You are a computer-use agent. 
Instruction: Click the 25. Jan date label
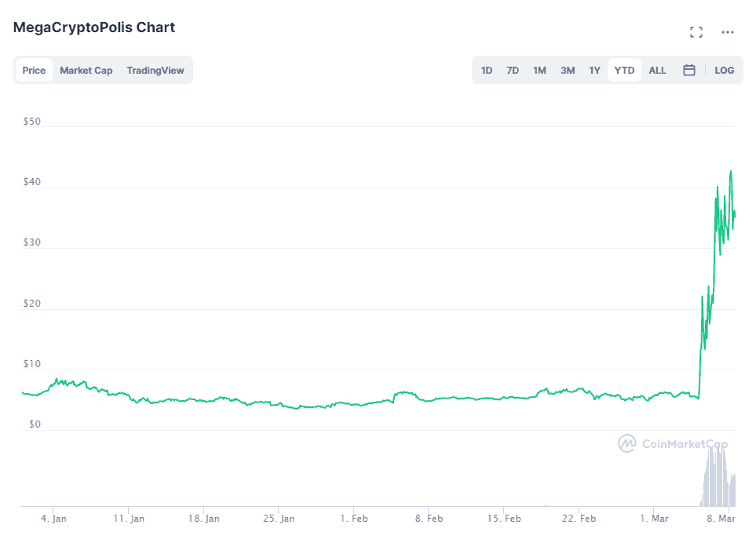pos(279,519)
